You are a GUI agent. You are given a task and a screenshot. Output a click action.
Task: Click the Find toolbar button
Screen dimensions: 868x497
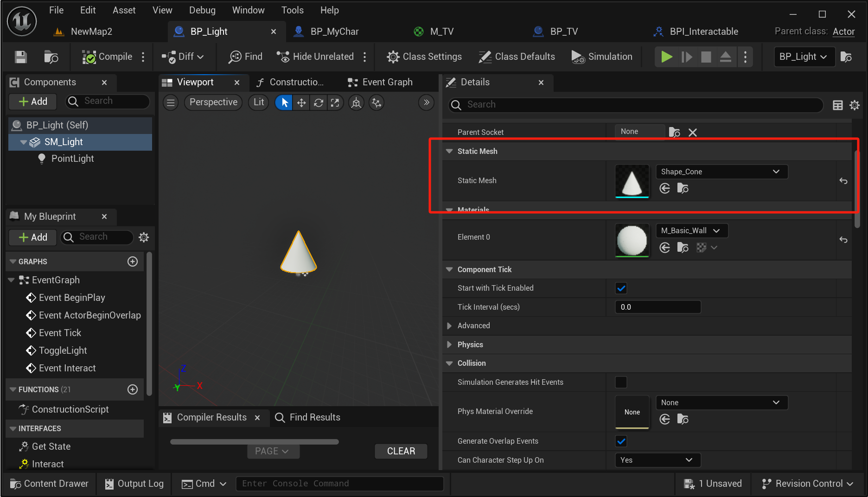[246, 57]
